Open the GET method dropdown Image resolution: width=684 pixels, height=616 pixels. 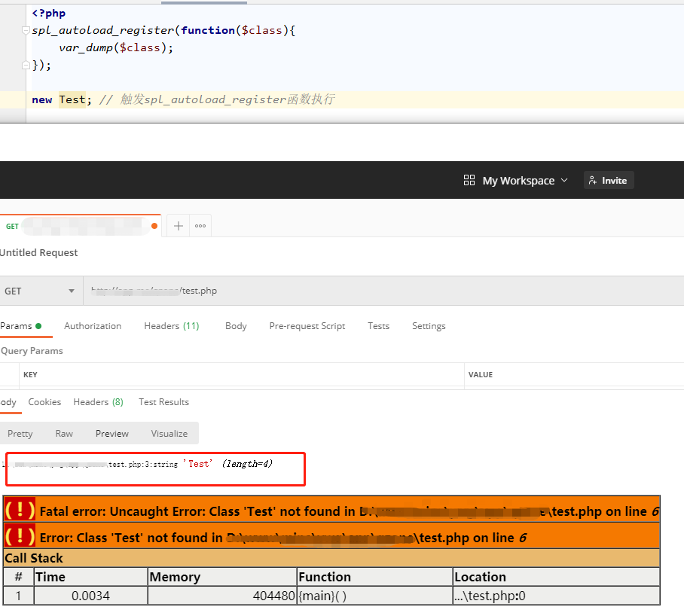click(41, 291)
